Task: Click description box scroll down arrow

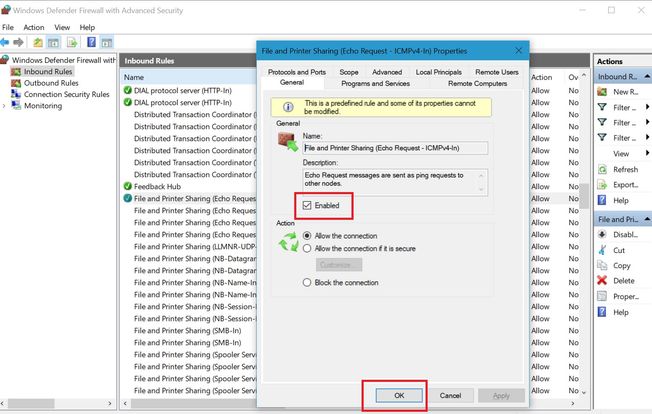Action: click(x=481, y=190)
